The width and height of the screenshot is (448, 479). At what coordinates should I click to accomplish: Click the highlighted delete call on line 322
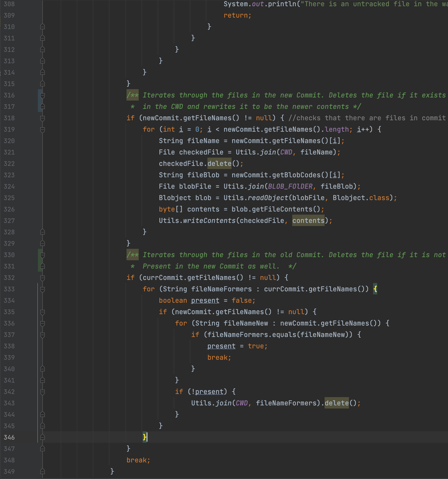[x=219, y=164]
